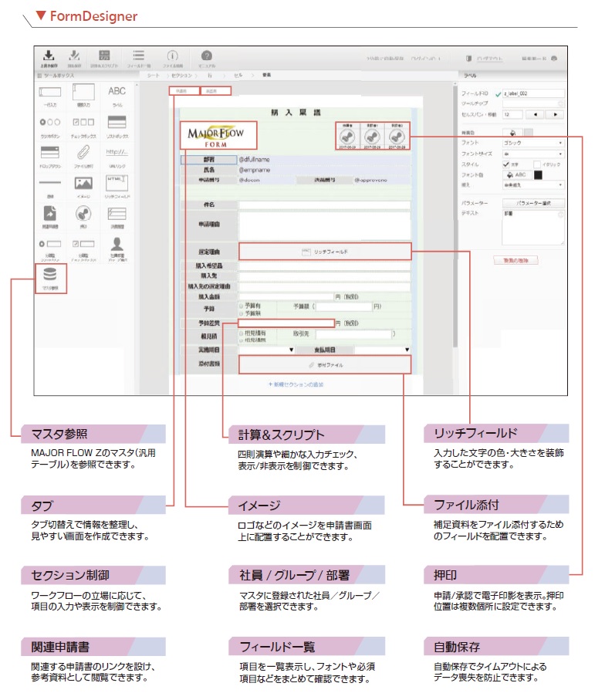Switch to the first form tab 申請用
The image size is (595, 700).
click(181, 92)
